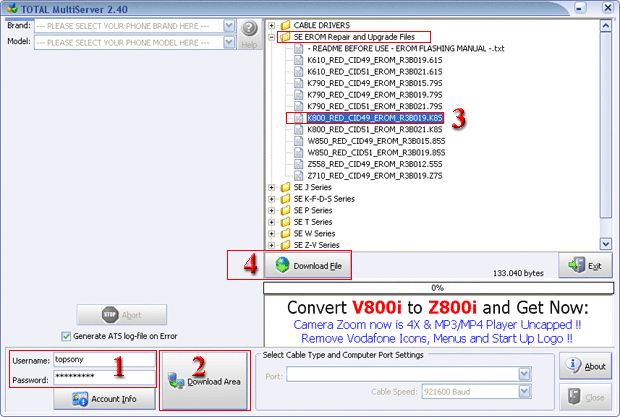Click the README BEFORE USE file icon
Viewport: 620px width, 417px height.
[299, 49]
